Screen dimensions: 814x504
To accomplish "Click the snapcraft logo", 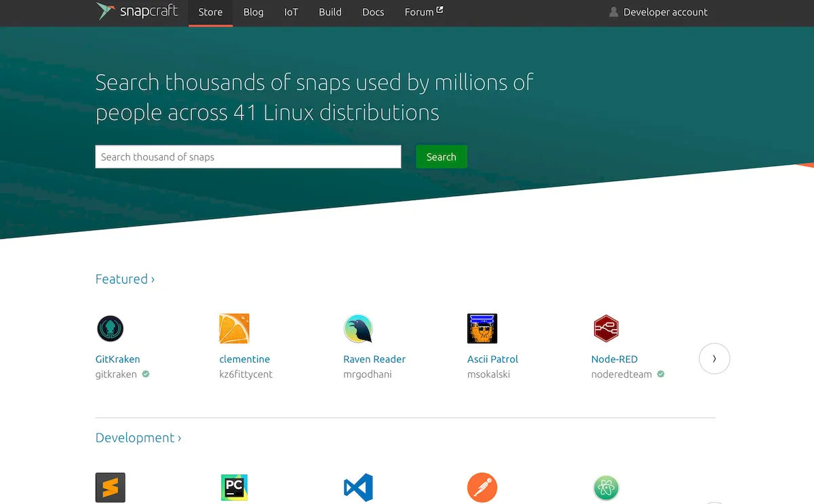I will coord(137,12).
